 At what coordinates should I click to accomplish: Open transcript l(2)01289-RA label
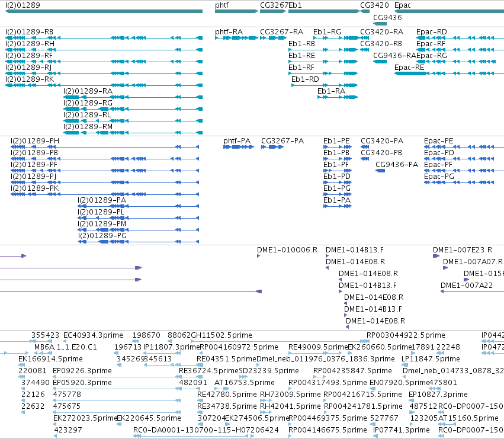pos(88,91)
